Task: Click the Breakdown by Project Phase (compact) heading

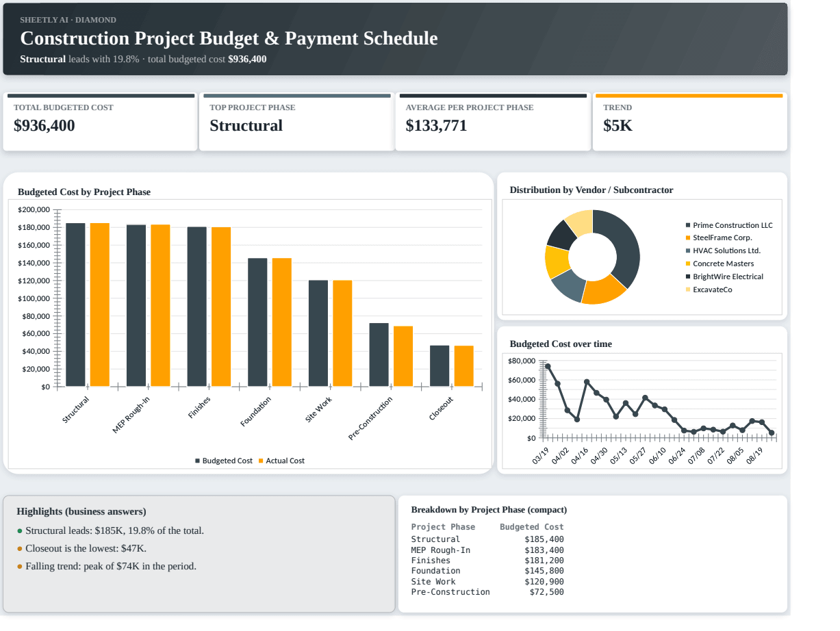Action: (x=489, y=510)
